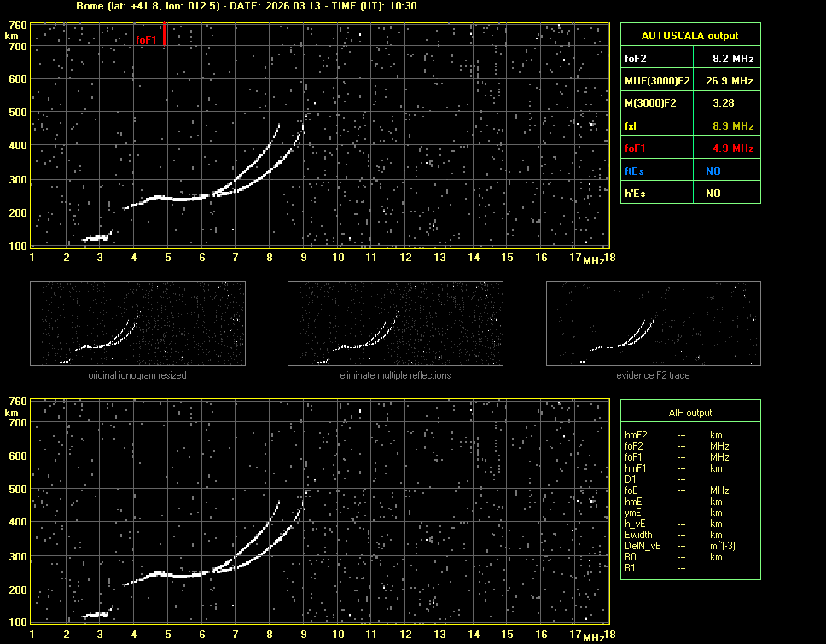Select the 'original ionogram resized' thumbnail
The image size is (826, 644).
point(137,323)
